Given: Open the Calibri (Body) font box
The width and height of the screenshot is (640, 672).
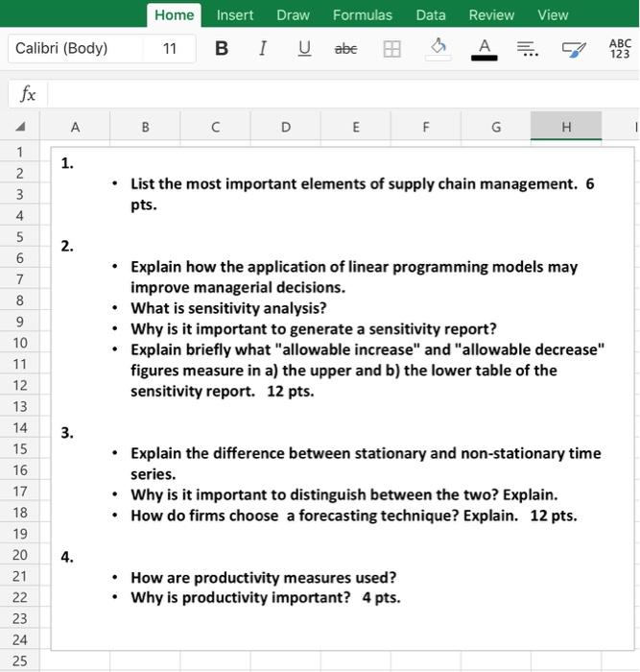Looking at the screenshot, I should (x=76, y=48).
